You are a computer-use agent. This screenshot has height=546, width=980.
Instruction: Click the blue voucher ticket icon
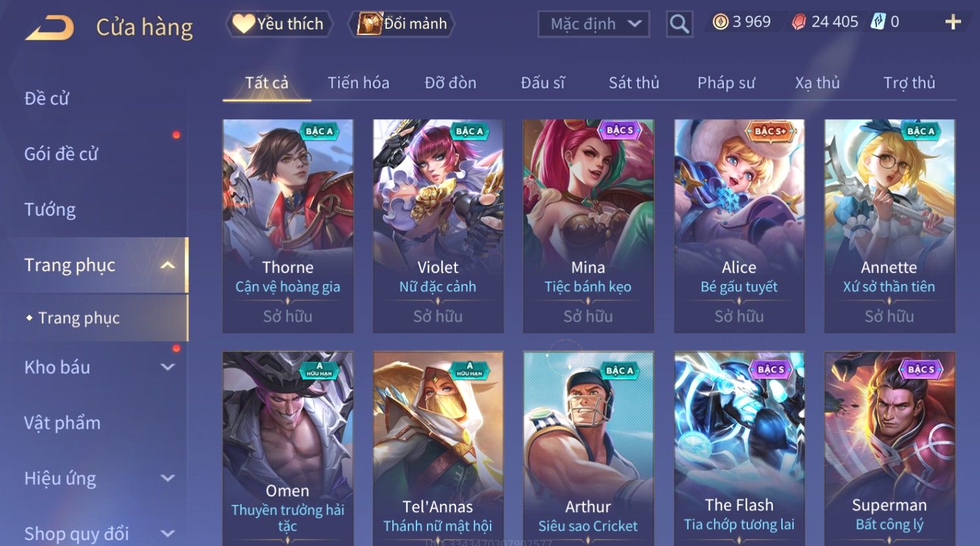click(x=878, y=22)
